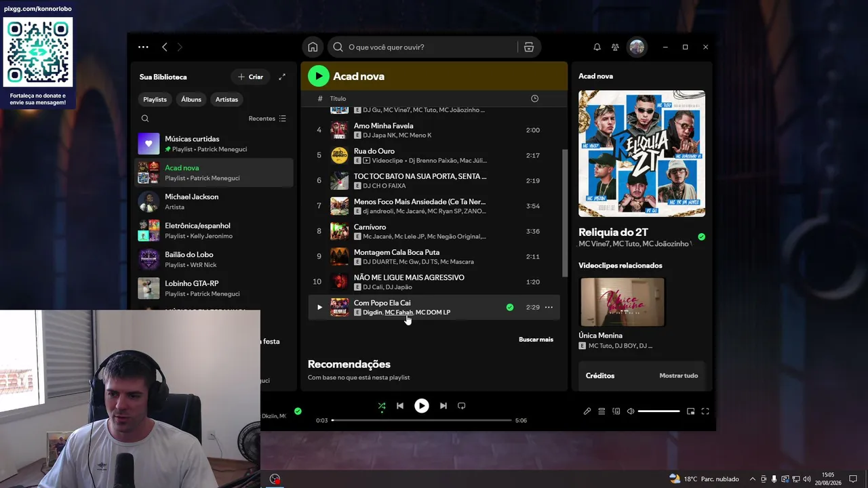Filter library by Álbuns

click(x=191, y=99)
